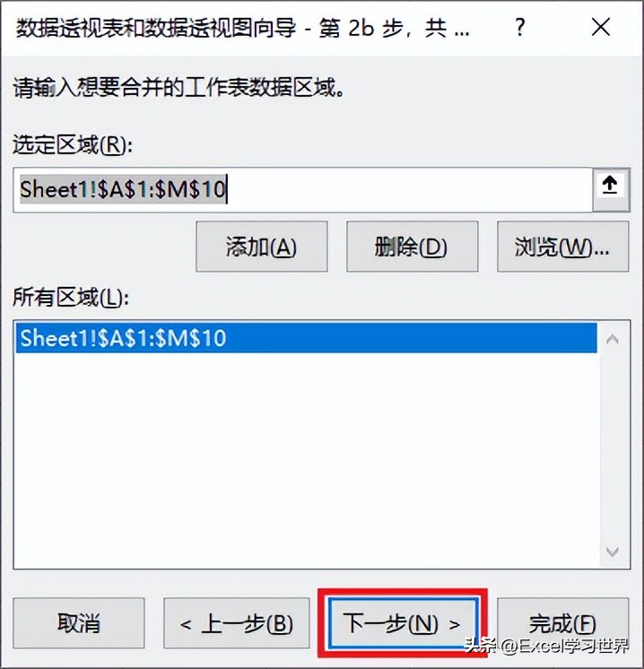Close the PivotTable wizard dialog
Image resolution: width=644 pixels, height=669 pixels.
[600, 28]
